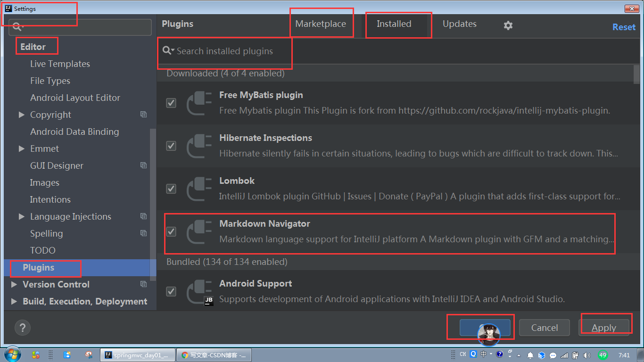Open the Updates tab
Screen dimensions: 644x362
point(459,24)
